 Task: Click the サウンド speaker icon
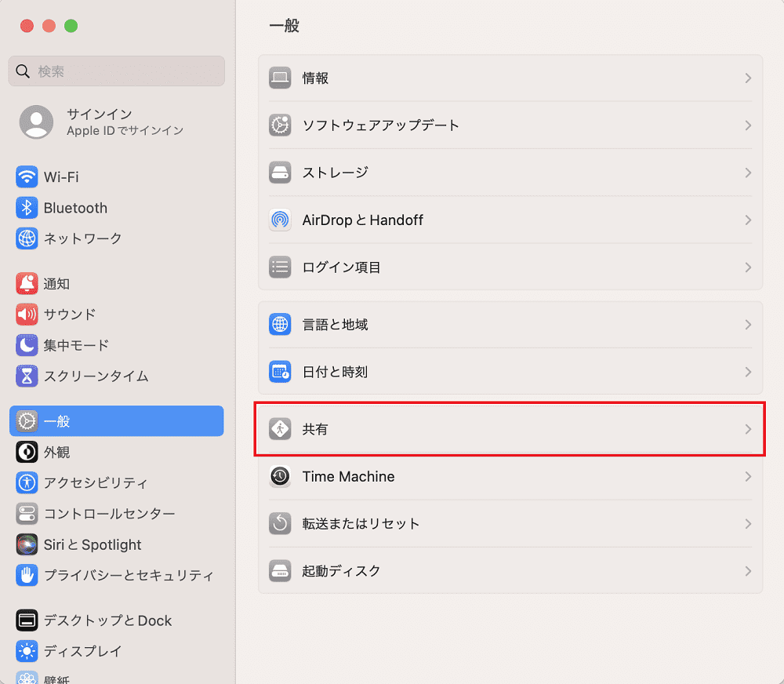[x=27, y=315]
